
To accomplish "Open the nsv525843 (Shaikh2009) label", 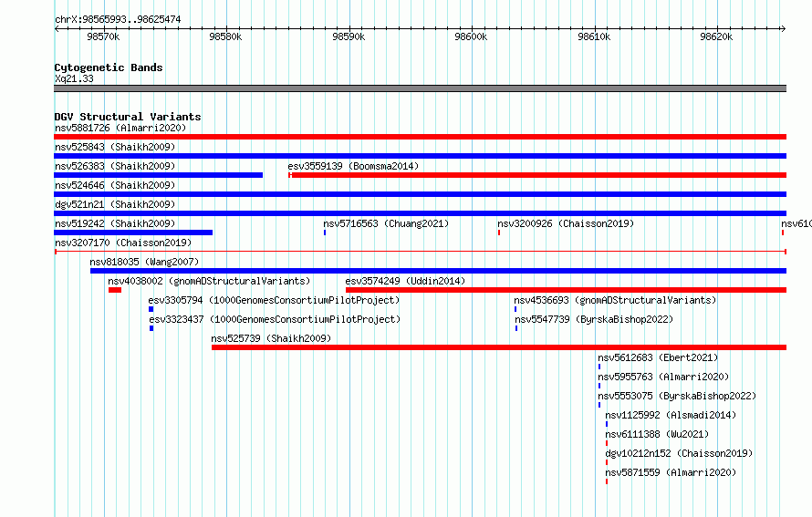I will click(x=115, y=147).
